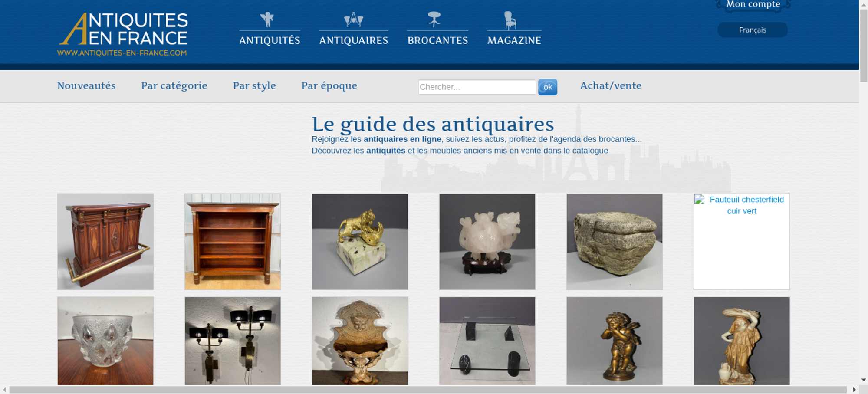This screenshot has height=394, width=868.
Task: Click the horizontal scrollbar track
Action: point(428,390)
